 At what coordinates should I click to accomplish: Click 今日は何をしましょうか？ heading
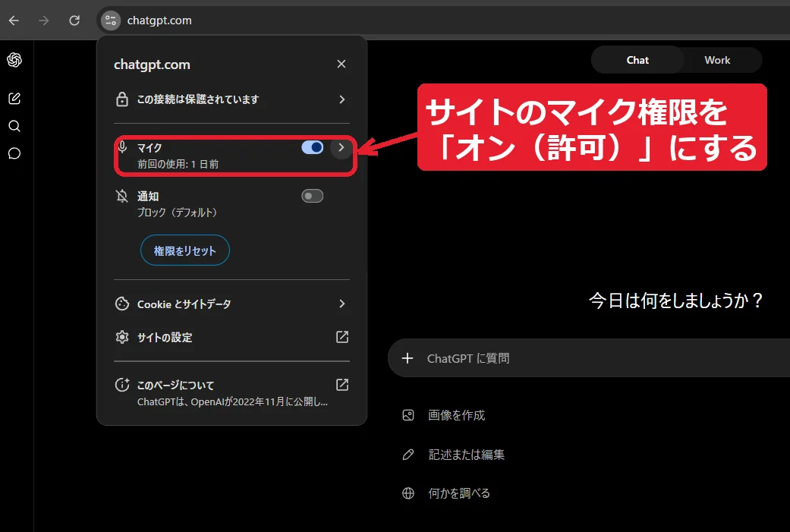[x=676, y=301]
